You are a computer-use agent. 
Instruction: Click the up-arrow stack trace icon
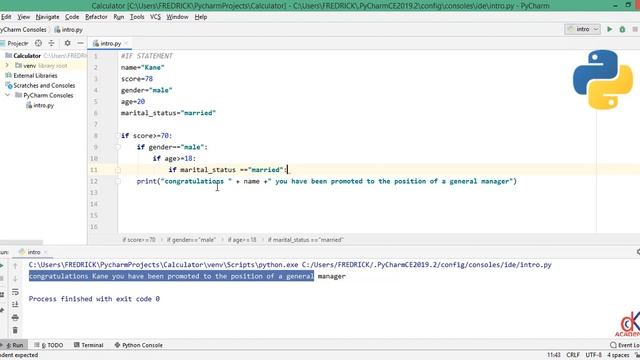pyautogui.click(x=15, y=266)
